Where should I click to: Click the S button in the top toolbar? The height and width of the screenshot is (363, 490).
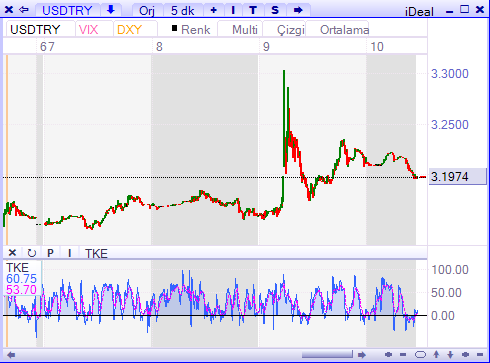click(x=275, y=10)
